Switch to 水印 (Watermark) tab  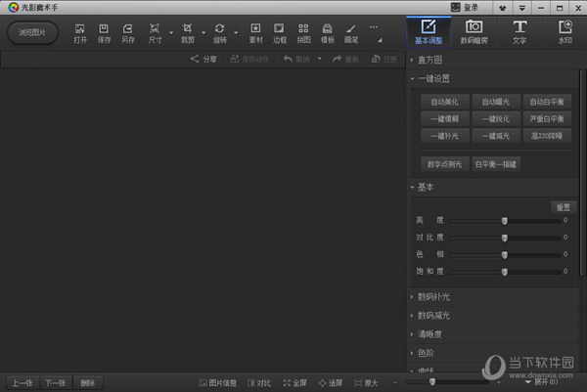click(564, 32)
